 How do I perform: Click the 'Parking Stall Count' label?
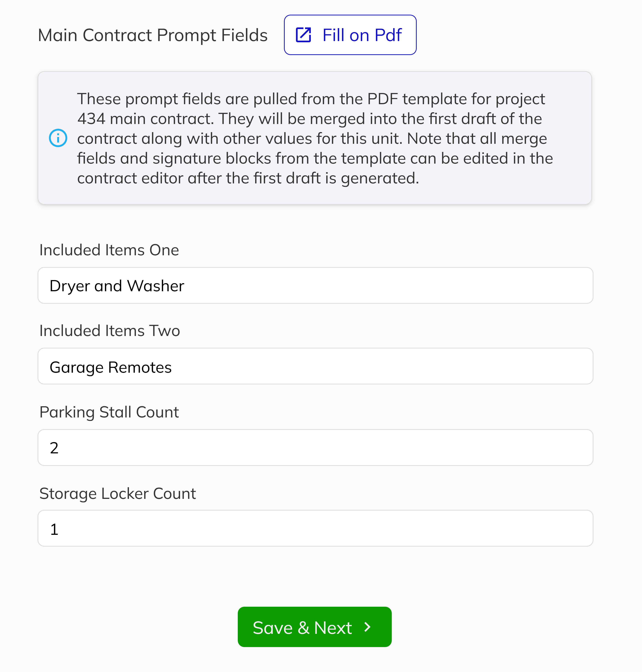pos(109,412)
